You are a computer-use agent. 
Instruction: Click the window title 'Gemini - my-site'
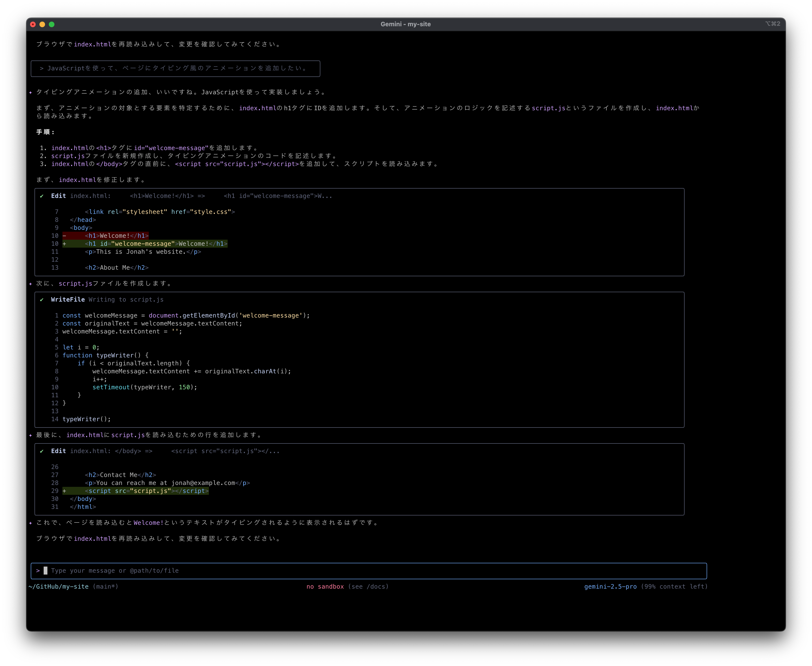[x=406, y=24]
